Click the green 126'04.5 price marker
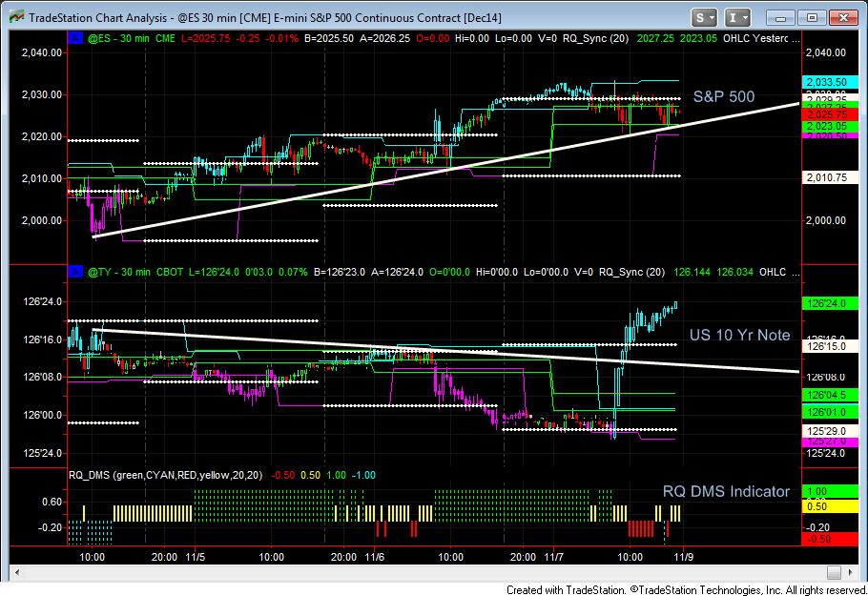Image resolution: width=868 pixels, height=596 pixels. click(829, 395)
